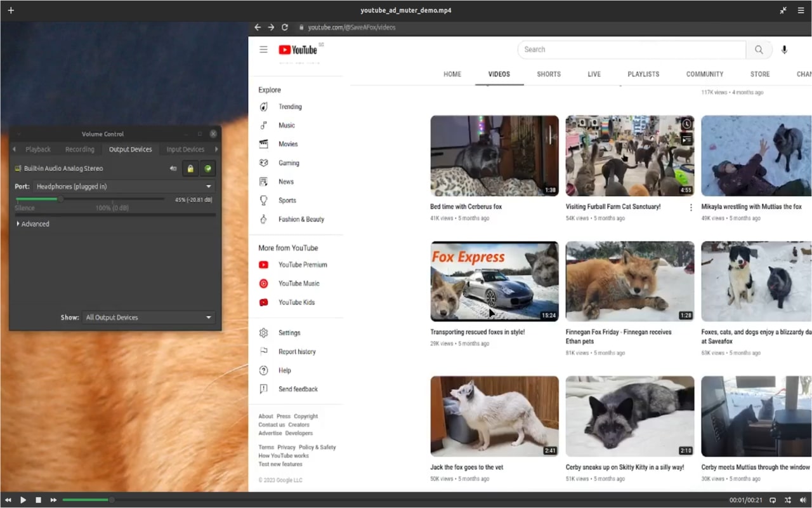Open the channel STORE tab
812x508 pixels.
pos(760,74)
